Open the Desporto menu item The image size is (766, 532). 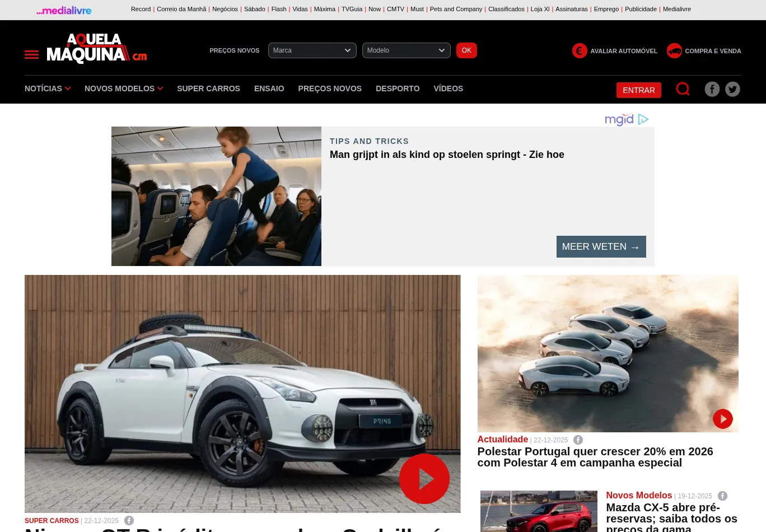(397, 88)
